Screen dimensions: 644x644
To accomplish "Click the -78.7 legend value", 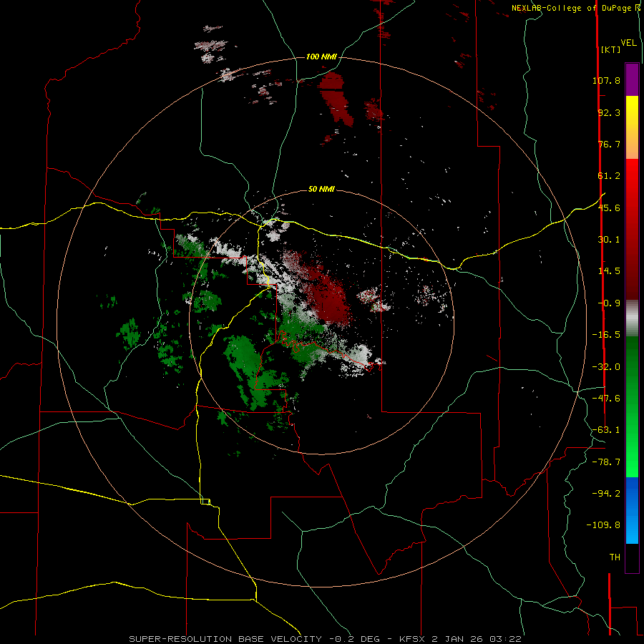I will tap(606, 462).
